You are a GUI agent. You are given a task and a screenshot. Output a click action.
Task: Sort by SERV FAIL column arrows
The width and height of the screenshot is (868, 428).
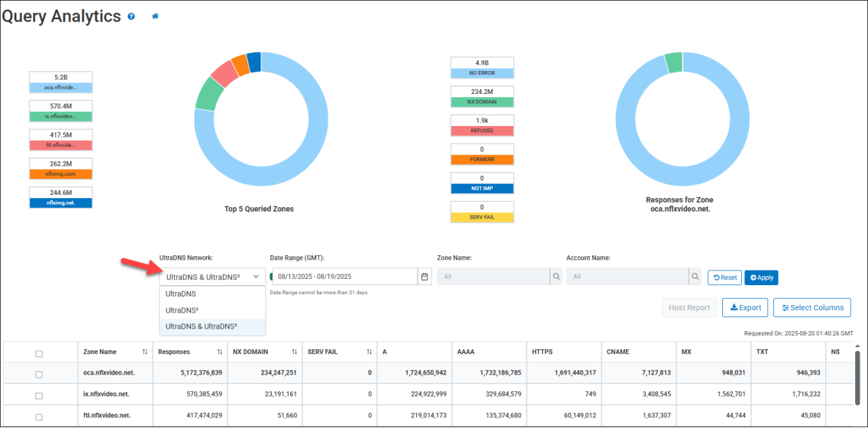(369, 352)
